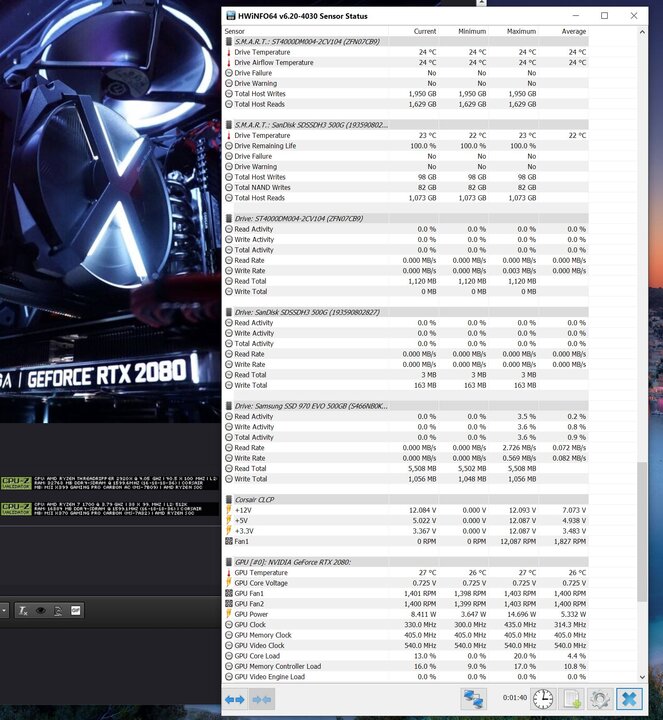Image resolution: width=663 pixels, height=720 pixels.
Task: Maximize the HWiNFO64 Sensor Status window
Action: [x=605, y=16]
